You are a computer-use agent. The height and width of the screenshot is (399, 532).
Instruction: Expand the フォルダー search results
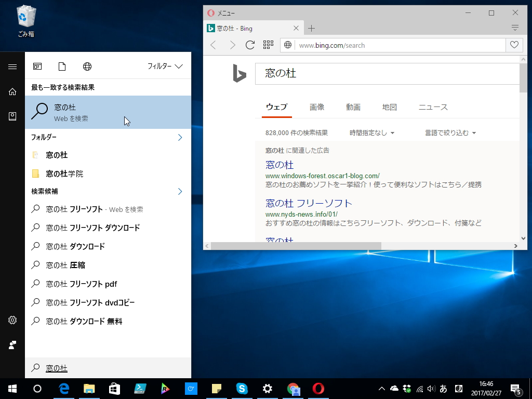(x=179, y=137)
